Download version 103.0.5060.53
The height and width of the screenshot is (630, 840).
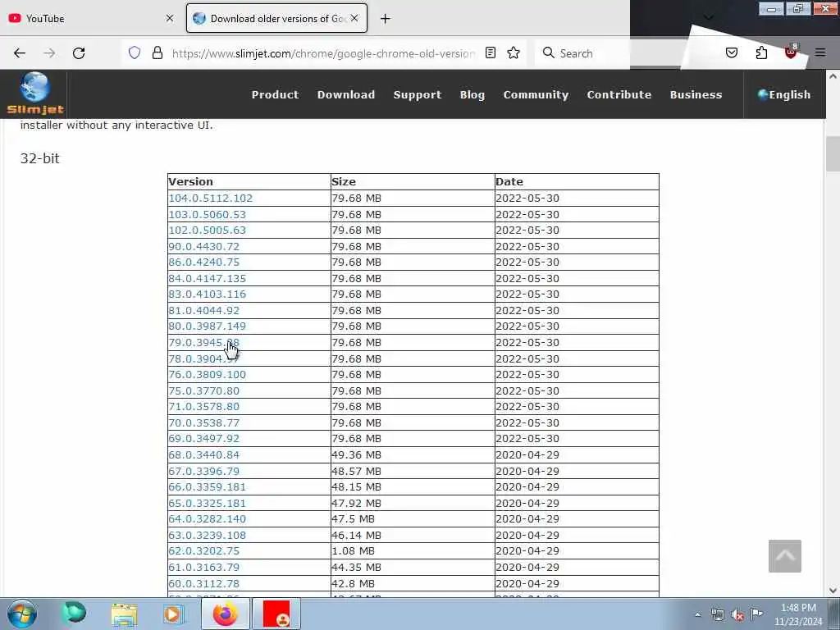208,214
